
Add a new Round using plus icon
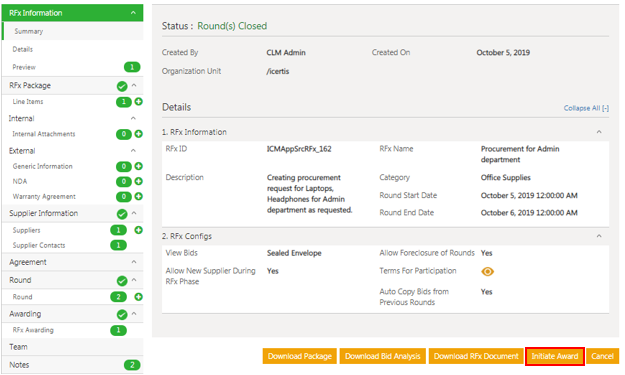[x=138, y=297]
